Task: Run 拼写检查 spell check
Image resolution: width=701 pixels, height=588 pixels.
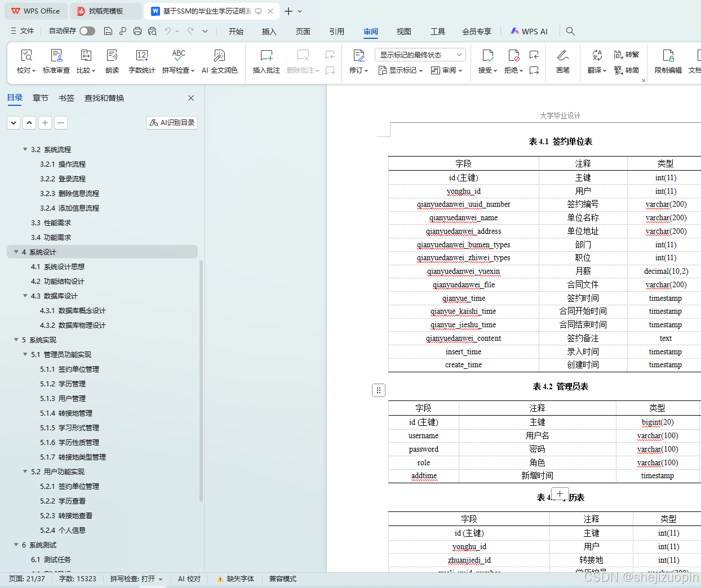Action: pos(178,61)
